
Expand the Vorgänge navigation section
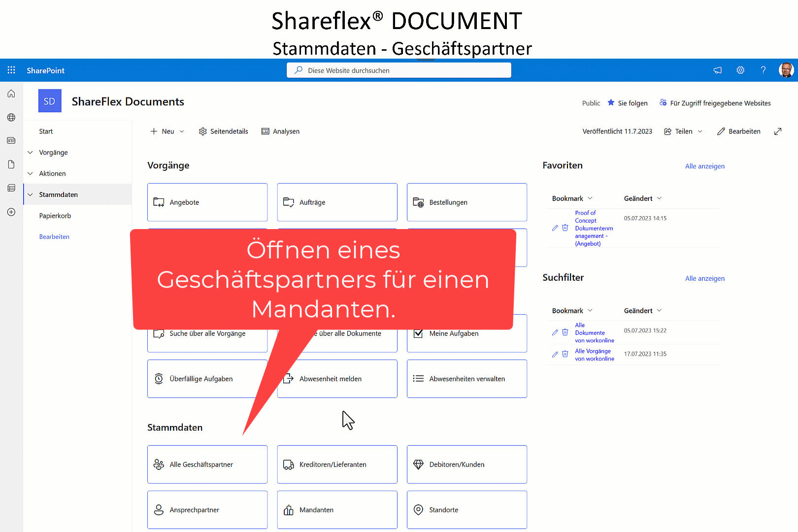click(30, 153)
